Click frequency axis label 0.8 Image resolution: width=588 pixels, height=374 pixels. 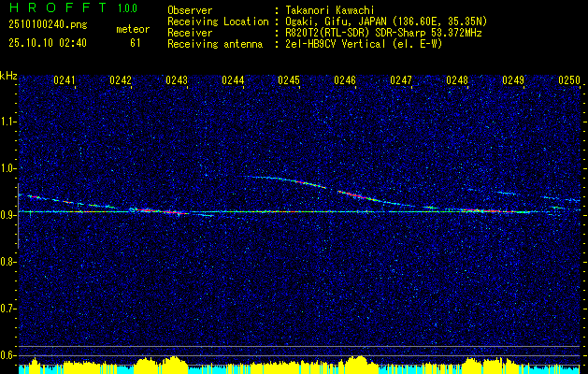[8, 262]
